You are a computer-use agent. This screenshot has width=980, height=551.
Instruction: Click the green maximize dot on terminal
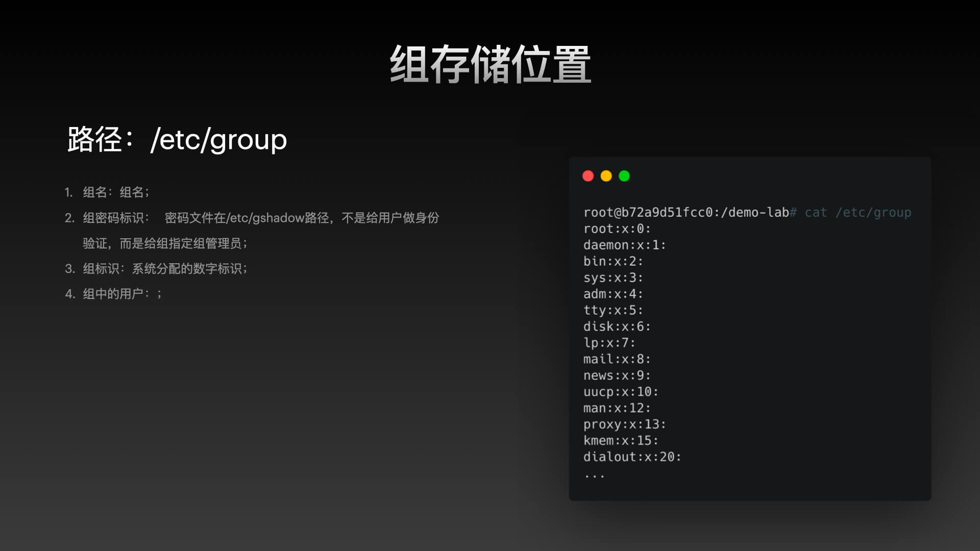coord(624,176)
